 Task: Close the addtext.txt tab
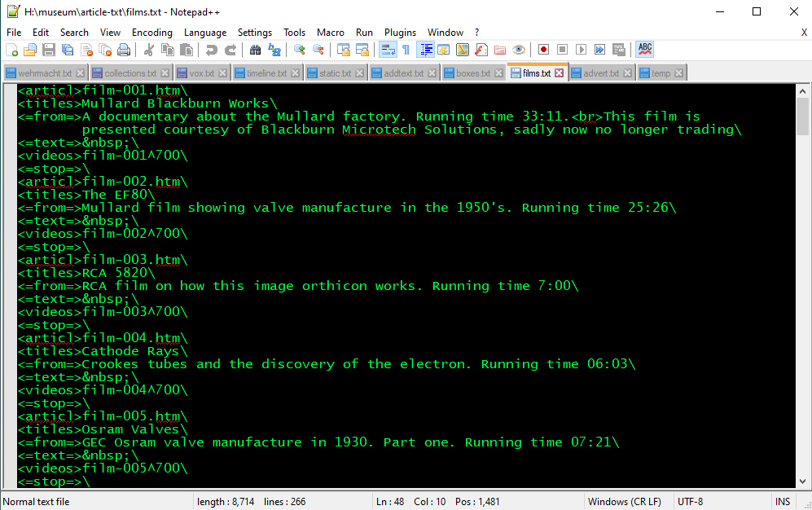(x=432, y=73)
